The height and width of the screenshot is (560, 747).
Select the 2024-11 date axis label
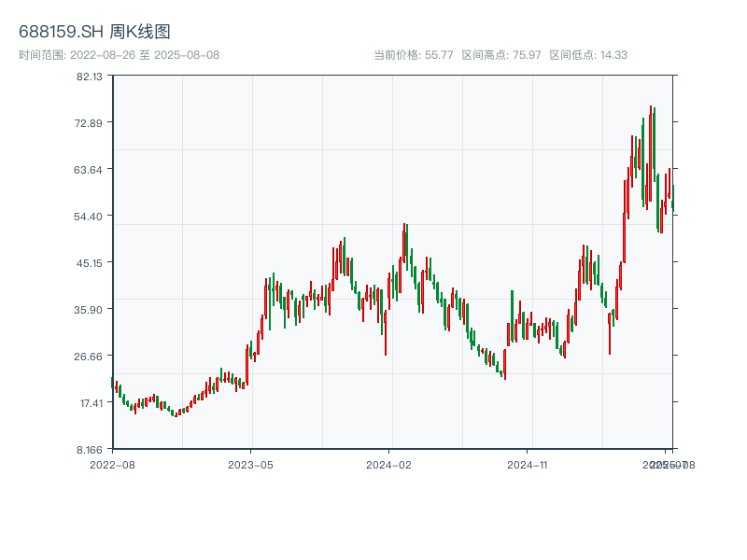click(529, 464)
